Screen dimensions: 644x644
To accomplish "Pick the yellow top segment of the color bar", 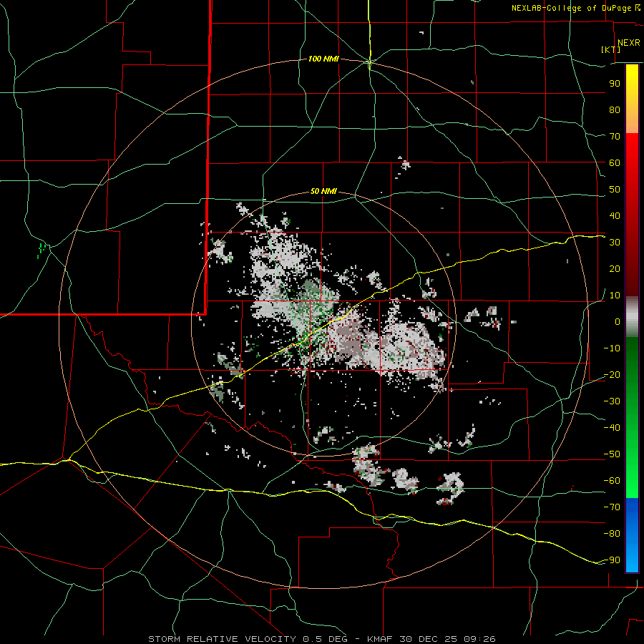I will pyautogui.click(x=632, y=99).
